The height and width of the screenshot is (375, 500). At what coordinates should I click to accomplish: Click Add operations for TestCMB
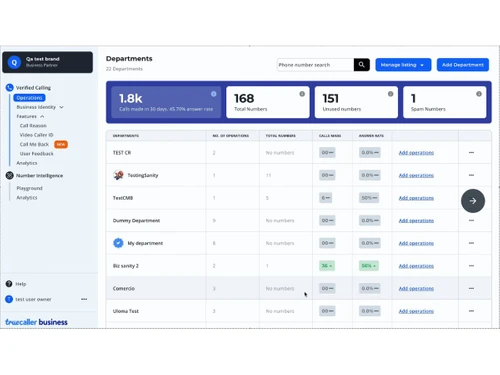[416, 198]
